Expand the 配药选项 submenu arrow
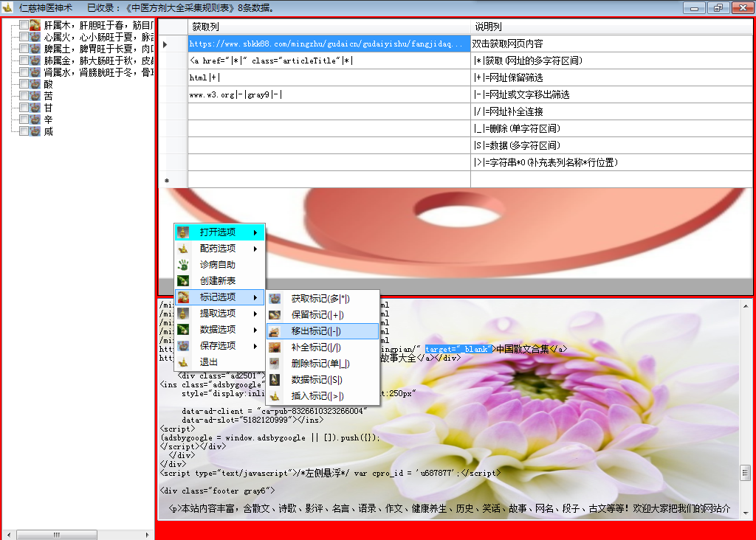This screenshot has width=756, height=540. 255,249
